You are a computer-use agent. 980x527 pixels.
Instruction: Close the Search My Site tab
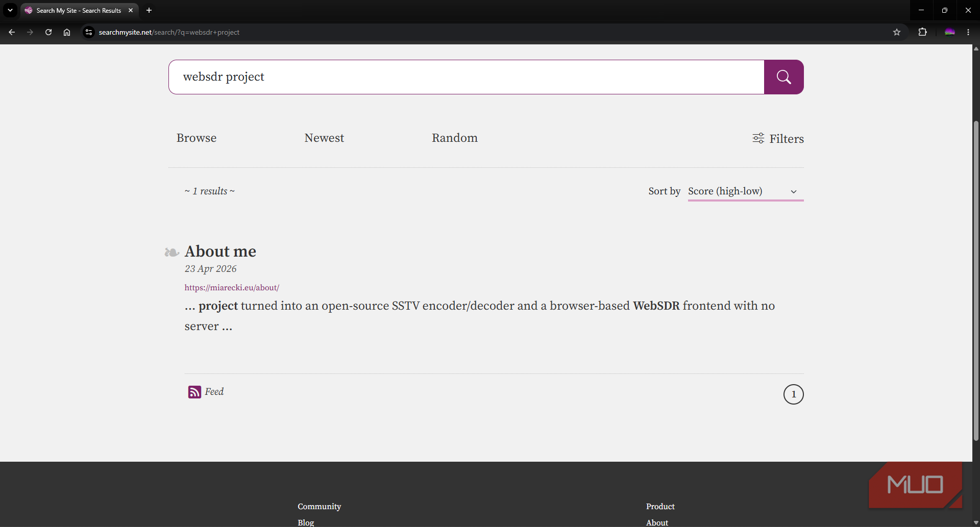point(131,10)
